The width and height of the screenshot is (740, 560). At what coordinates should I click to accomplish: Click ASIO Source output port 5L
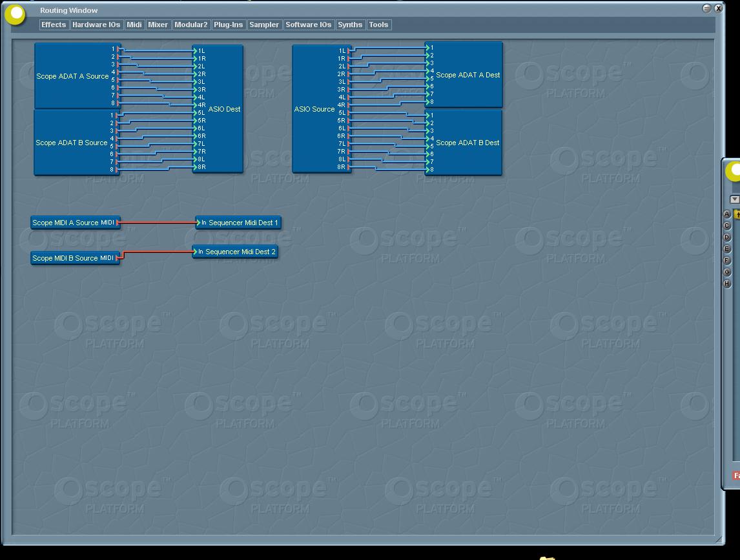[349, 113]
